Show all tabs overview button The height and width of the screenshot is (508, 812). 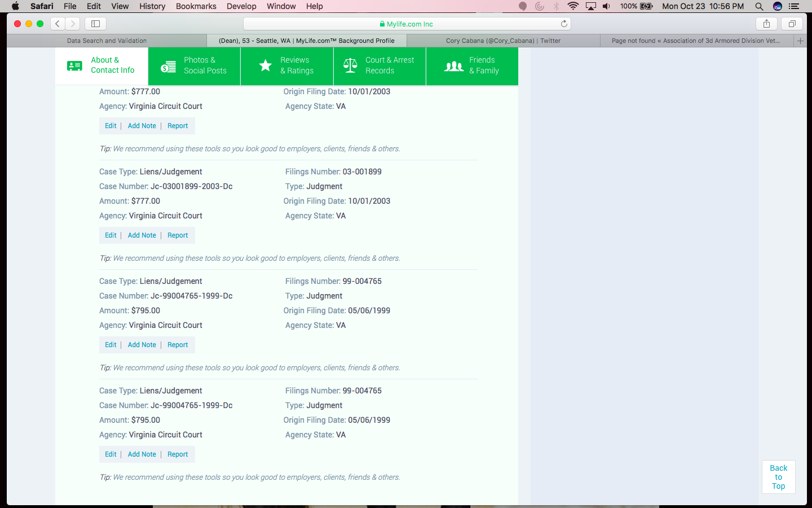pyautogui.click(x=792, y=24)
